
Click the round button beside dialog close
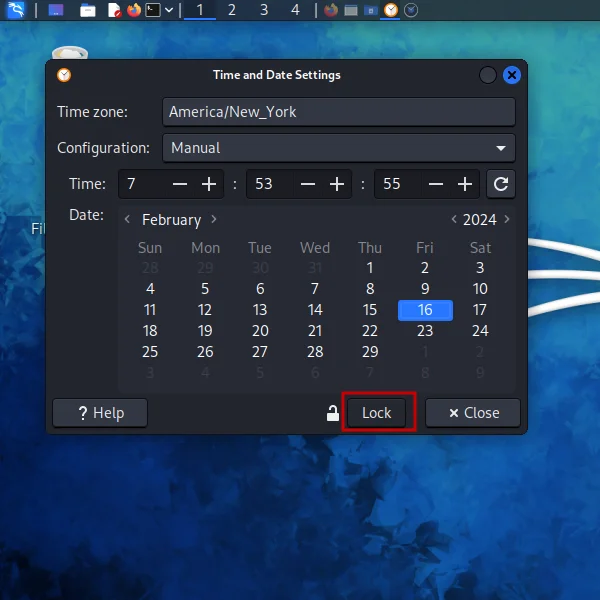[488, 75]
